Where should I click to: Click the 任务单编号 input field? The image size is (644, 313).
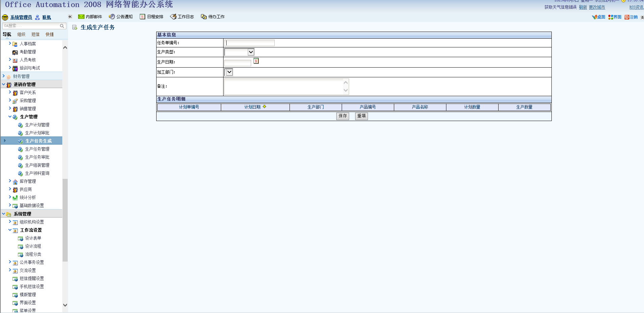(x=249, y=43)
